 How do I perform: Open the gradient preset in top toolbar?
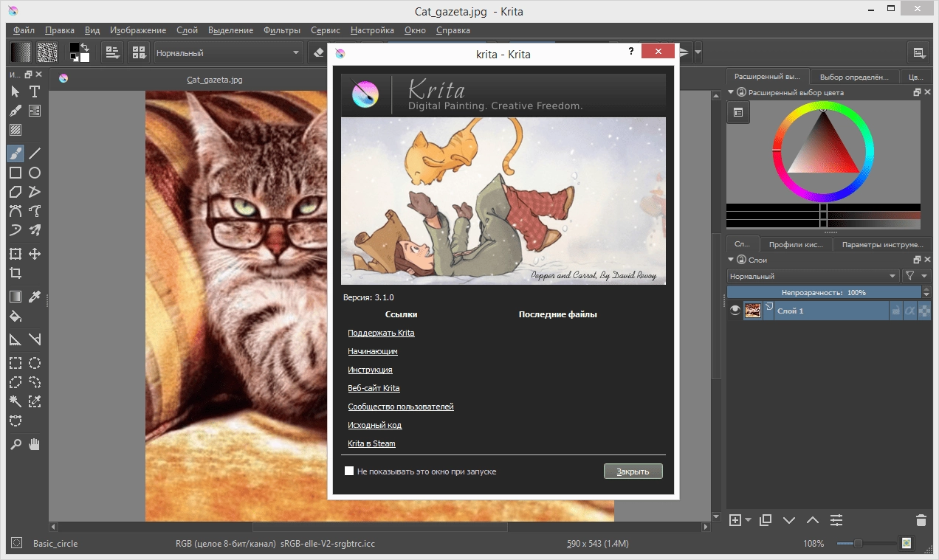[20, 52]
